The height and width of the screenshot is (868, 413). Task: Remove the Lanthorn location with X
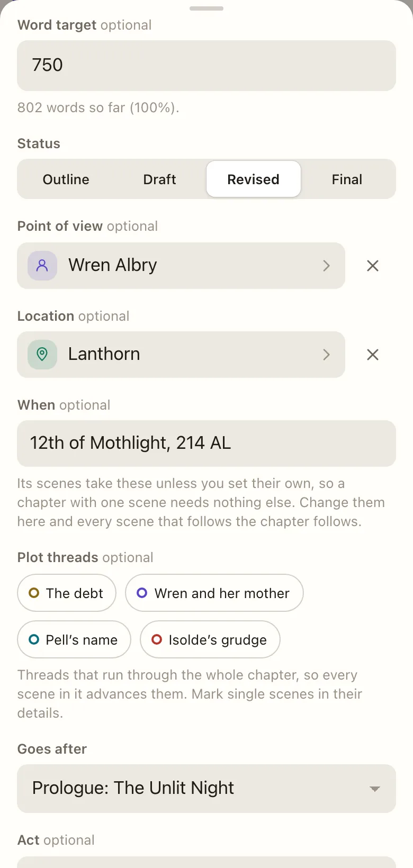[373, 355]
